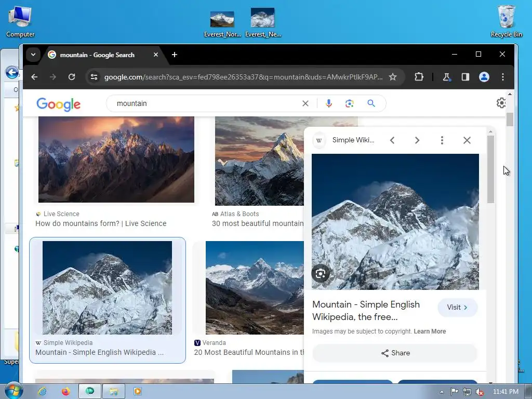Open media player taskbar icon
Viewport: 532px width, 399px height.
pos(137,391)
